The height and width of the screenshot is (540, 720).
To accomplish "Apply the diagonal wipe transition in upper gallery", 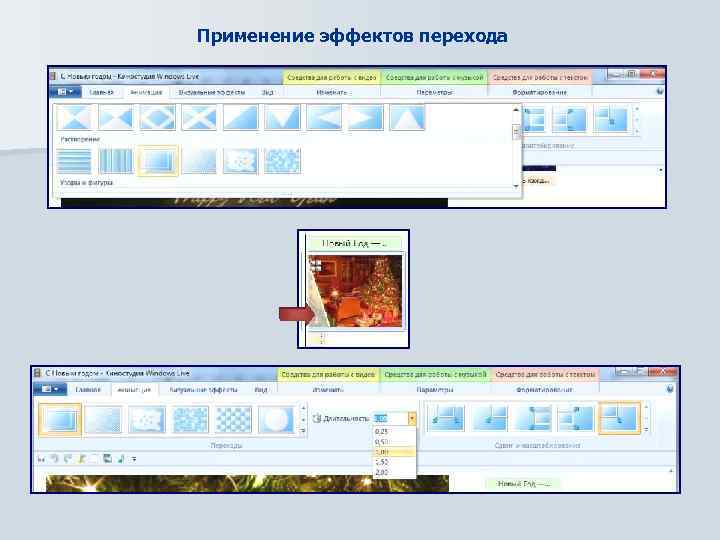I will (x=241, y=118).
